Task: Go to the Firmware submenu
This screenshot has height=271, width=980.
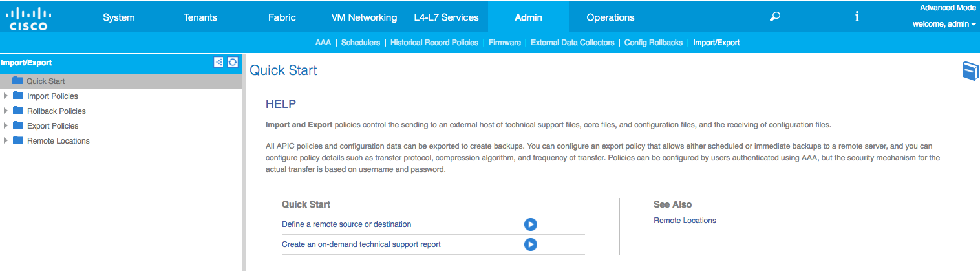Action: [x=505, y=43]
